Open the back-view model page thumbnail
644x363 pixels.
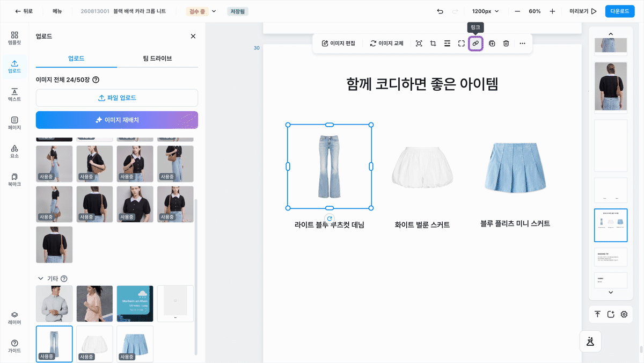click(x=611, y=87)
